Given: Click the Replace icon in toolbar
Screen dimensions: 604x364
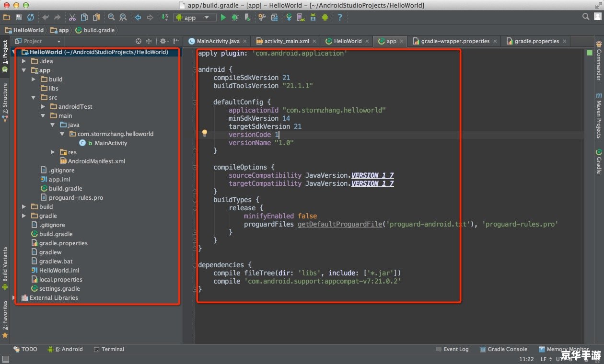Looking at the screenshot, I should click(123, 17).
